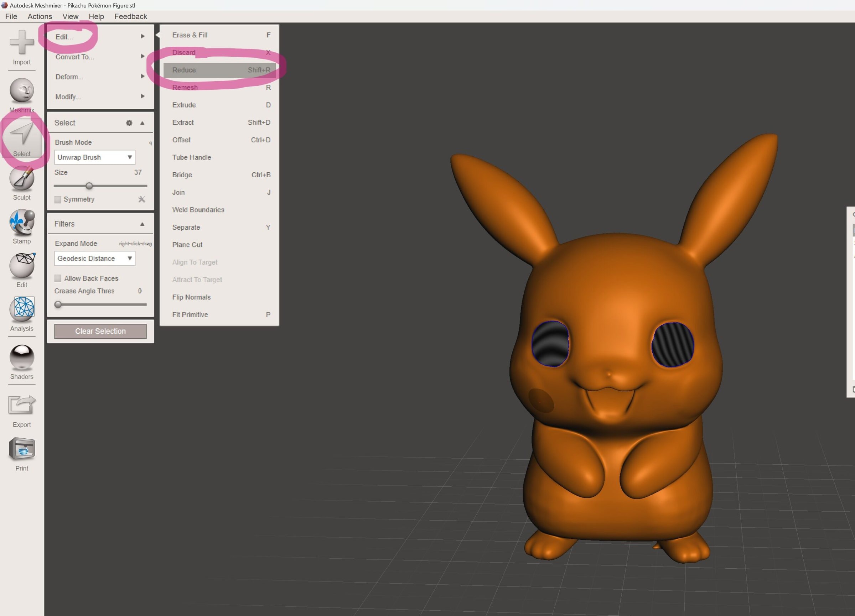855x616 pixels.
Task: Select the Sculpt brush tool
Action: pyautogui.click(x=21, y=179)
